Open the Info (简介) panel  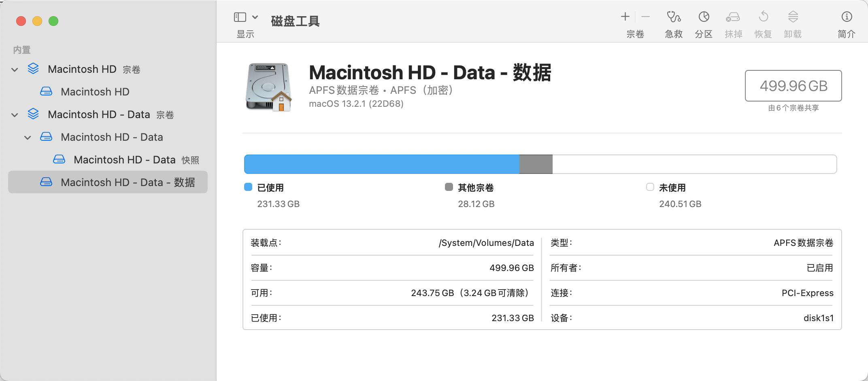(847, 17)
